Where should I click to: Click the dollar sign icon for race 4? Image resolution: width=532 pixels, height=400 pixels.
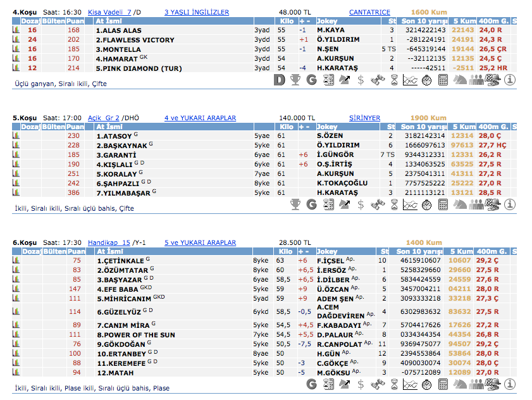pyautogui.click(x=361, y=80)
